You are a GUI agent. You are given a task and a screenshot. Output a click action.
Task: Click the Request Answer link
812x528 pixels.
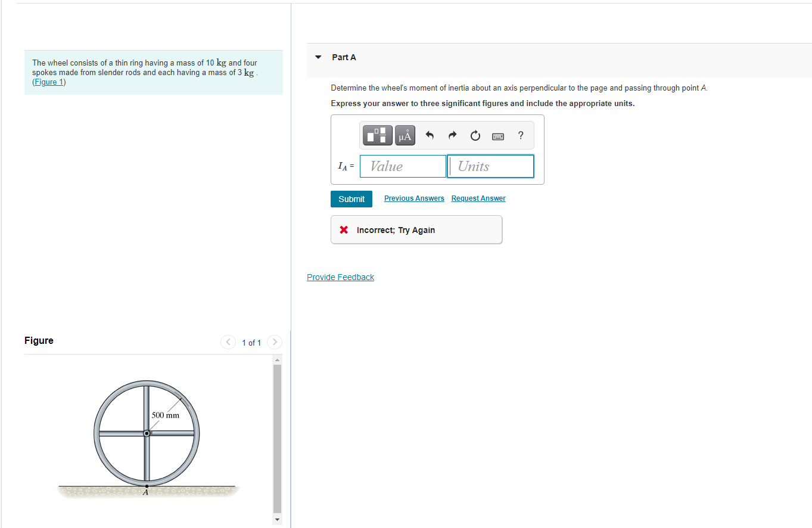pyautogui.click(x=478, y=198)
